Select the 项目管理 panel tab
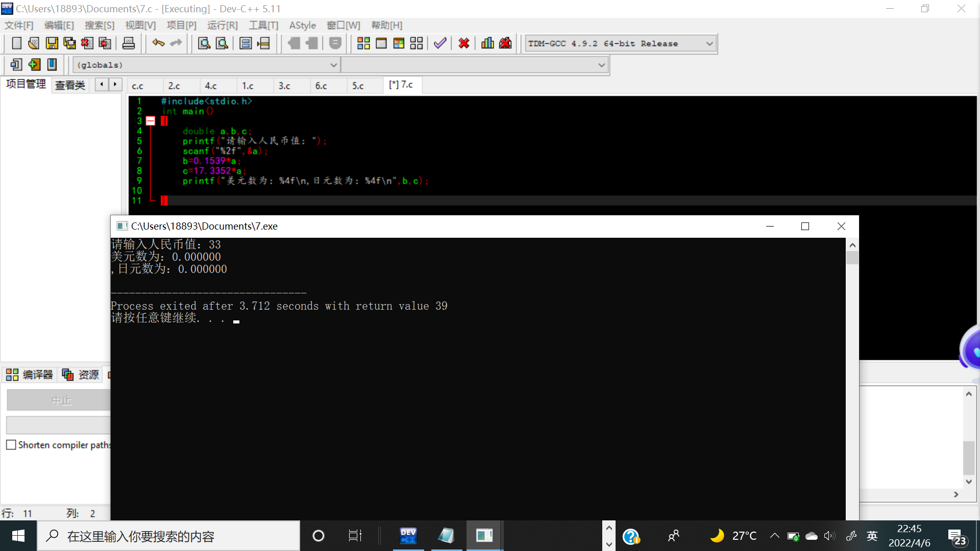 (x=26, y=84)
